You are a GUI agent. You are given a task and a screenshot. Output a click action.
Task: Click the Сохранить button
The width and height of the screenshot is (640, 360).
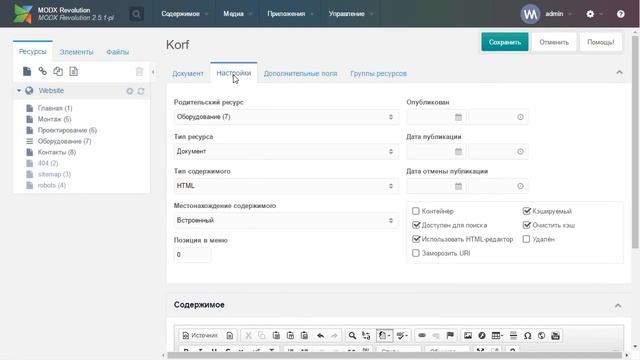tap(504, 42)
